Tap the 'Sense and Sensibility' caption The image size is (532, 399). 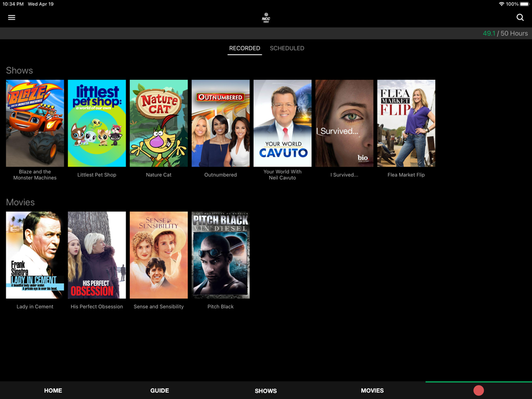tap(159, 306)
